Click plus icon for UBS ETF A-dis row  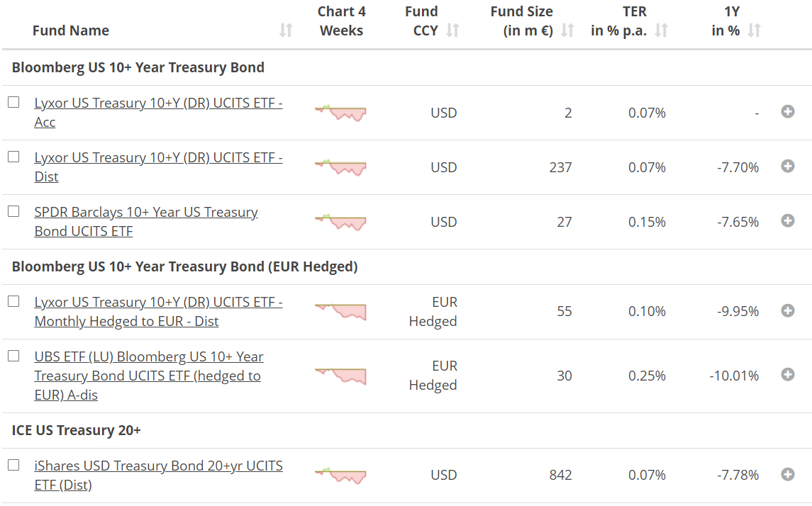tap(787, 374)
